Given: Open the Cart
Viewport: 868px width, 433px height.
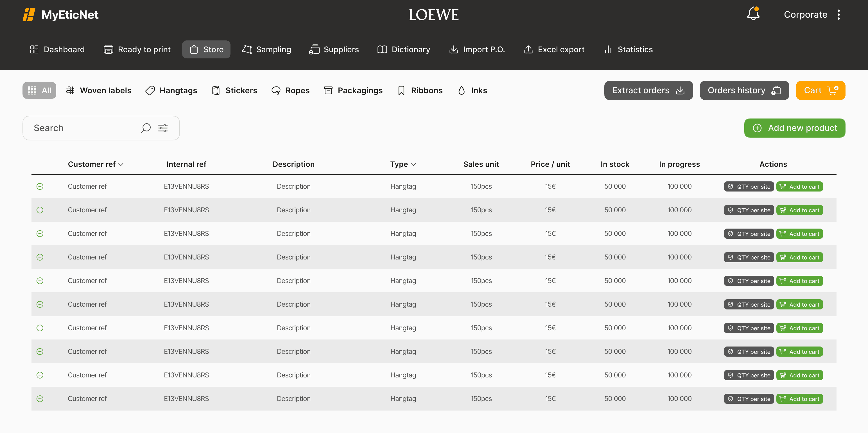Looking at the screenshot, I should tap(820, 90).
